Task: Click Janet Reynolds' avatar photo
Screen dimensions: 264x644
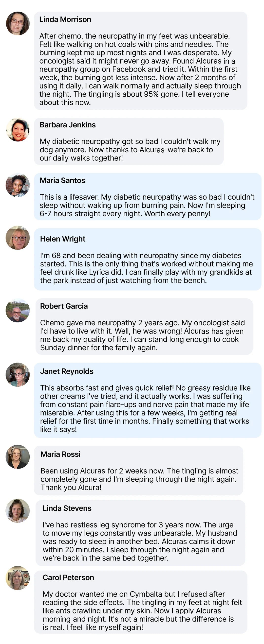Action: tap(18, 375)
